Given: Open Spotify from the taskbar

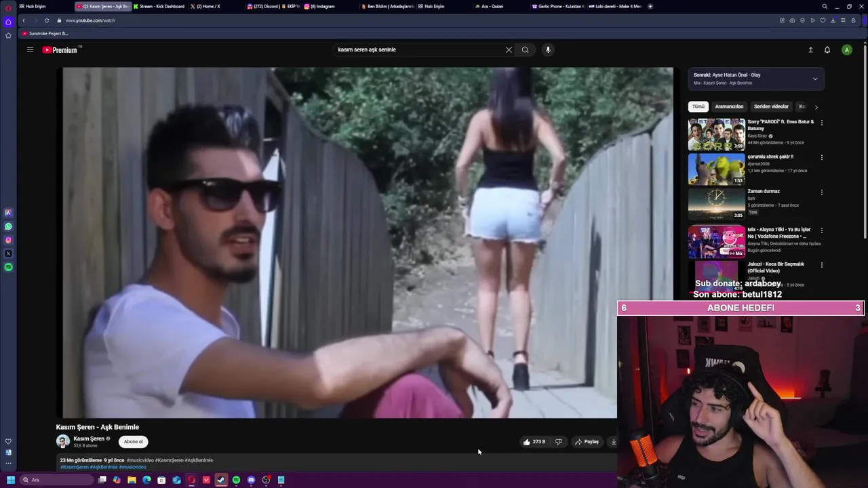Looking at the screenshot, I should click(x=236, y=480).
